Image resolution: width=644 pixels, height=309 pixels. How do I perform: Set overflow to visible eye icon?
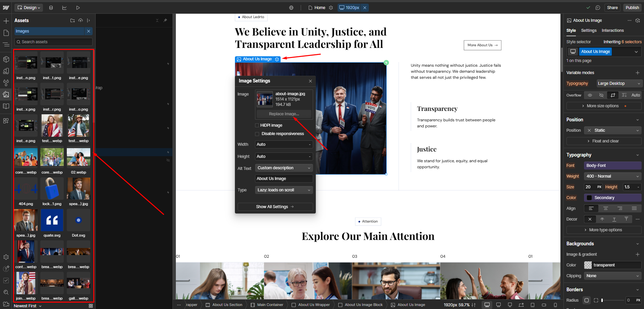(x=590, y=95)
